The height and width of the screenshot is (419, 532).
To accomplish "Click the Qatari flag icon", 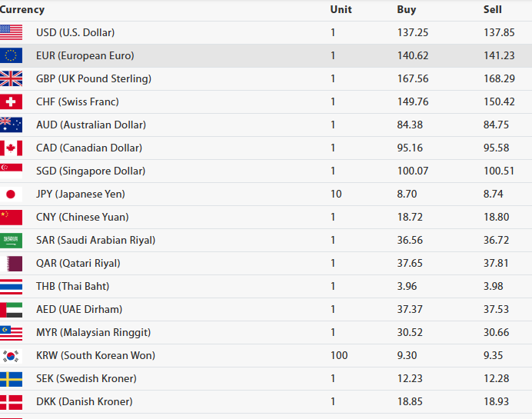I will [11, 263].
